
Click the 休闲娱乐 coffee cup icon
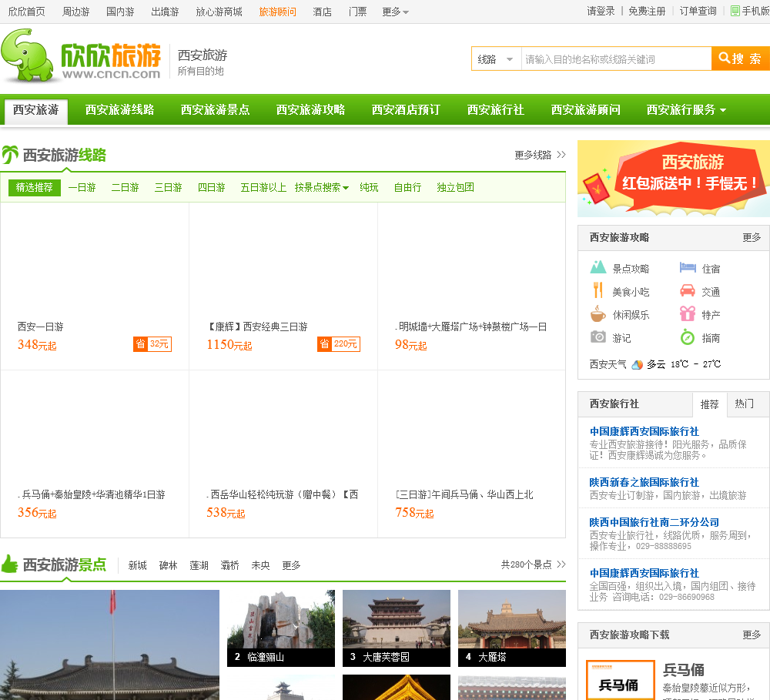tap(598, 313)
